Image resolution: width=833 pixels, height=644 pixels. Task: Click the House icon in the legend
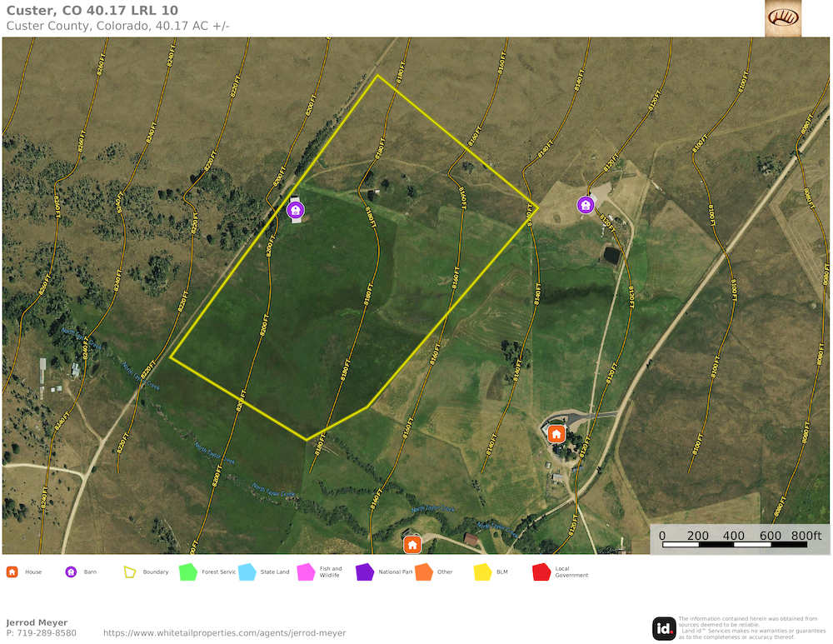pyautogui.click(x=12, y=572)
